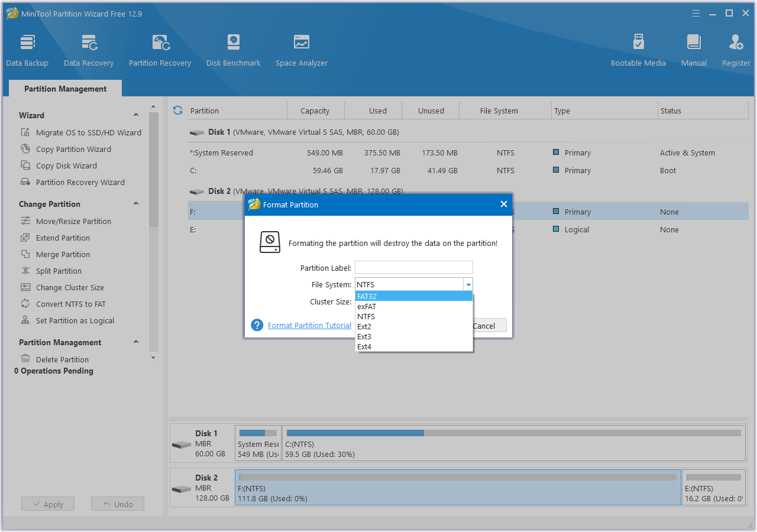Click the Disk 1 drive icon in the disk map

coord(181,445)
